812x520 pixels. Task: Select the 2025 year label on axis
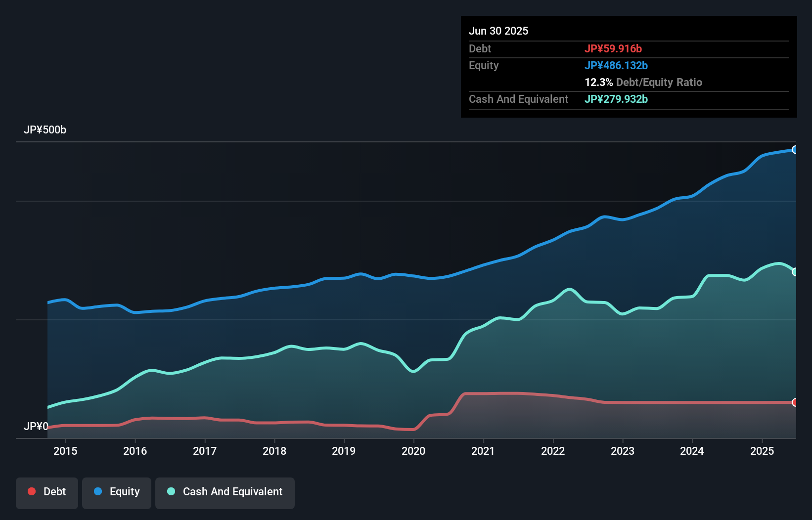pos(762,451)
